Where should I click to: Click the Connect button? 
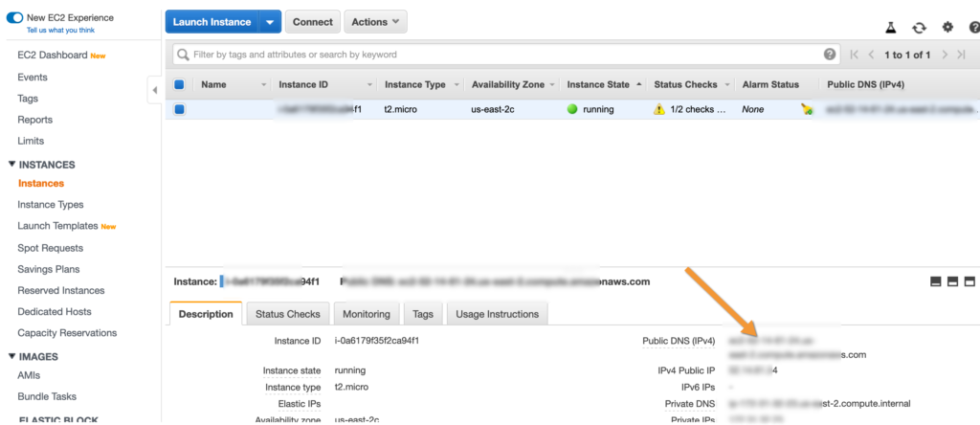(x=313, y=22)
